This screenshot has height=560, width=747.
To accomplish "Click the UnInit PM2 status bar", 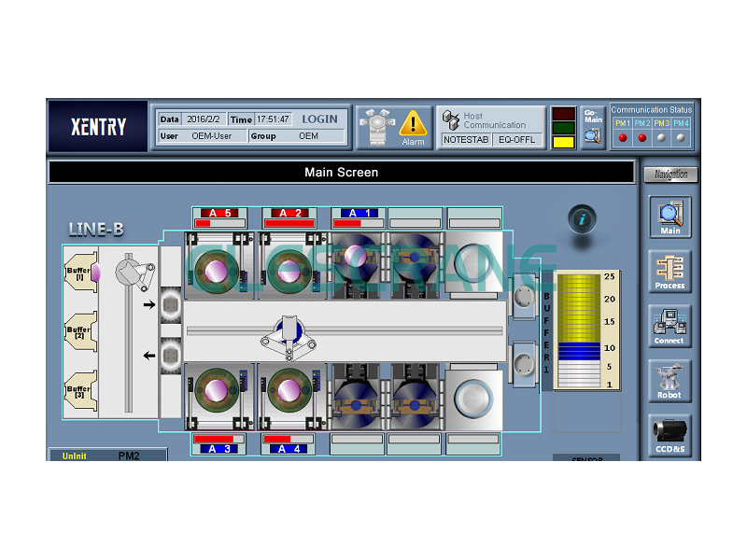I will click(108, 455).
